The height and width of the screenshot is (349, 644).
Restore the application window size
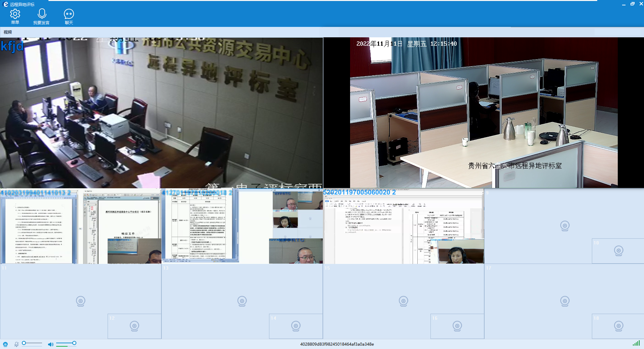[x=633, y=4]
